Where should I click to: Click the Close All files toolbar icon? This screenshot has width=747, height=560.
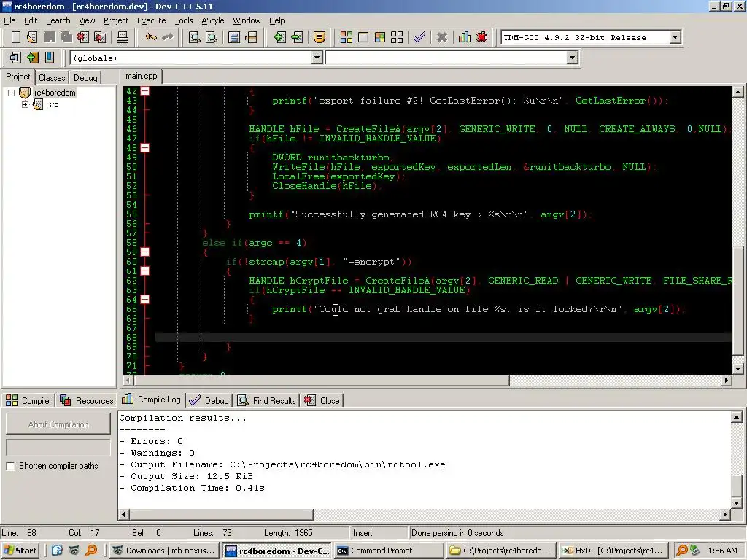pyautogui.click(x=100, y=37)
